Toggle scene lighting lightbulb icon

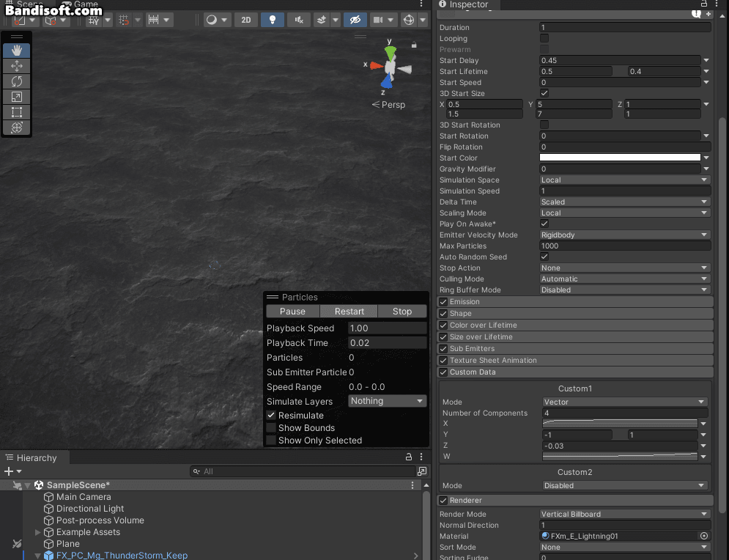pyautogui.click(x=273, y=20)
